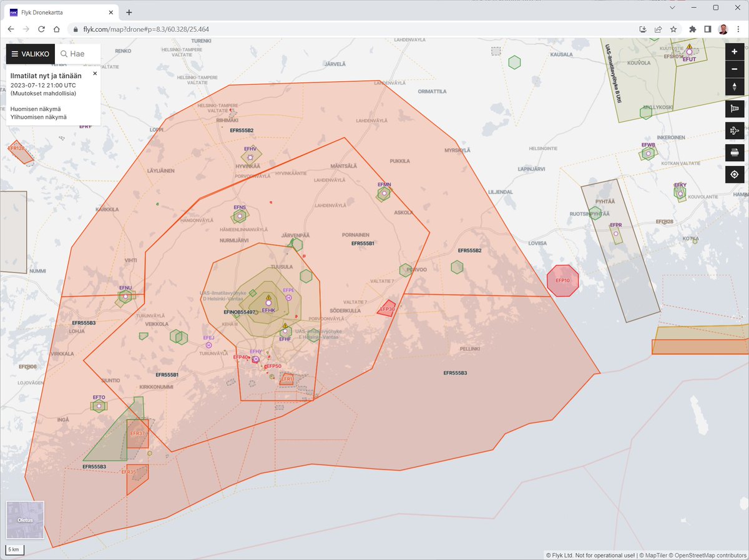Click the OpenStreetMap contributors attribution link
Viewport: 749px width, 560px height.
pos(708,554)
